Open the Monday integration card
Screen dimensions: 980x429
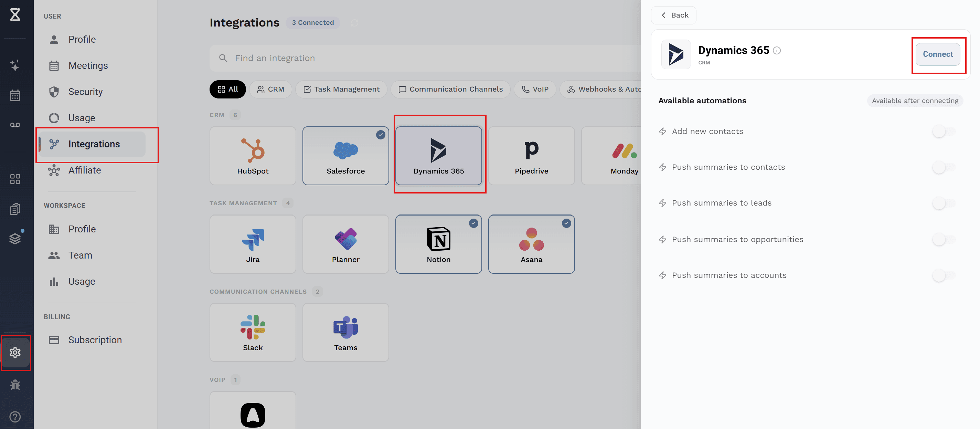(611, 156)
